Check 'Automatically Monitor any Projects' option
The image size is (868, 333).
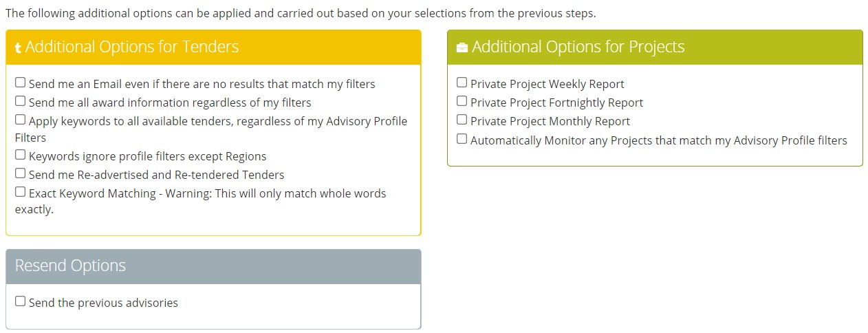click(x=462, y=138)
